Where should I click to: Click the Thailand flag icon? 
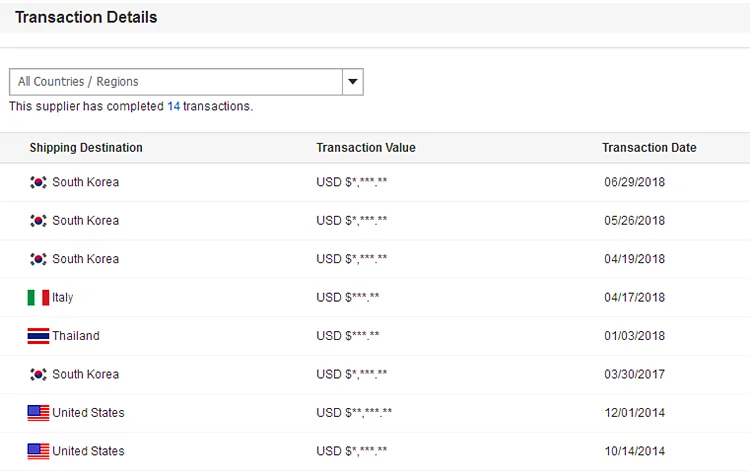[38, 336]
